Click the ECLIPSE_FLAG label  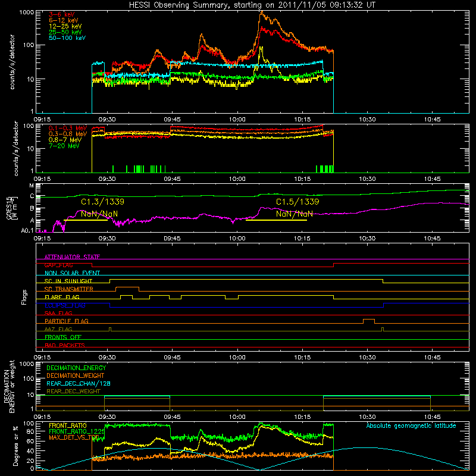(65, 305)
